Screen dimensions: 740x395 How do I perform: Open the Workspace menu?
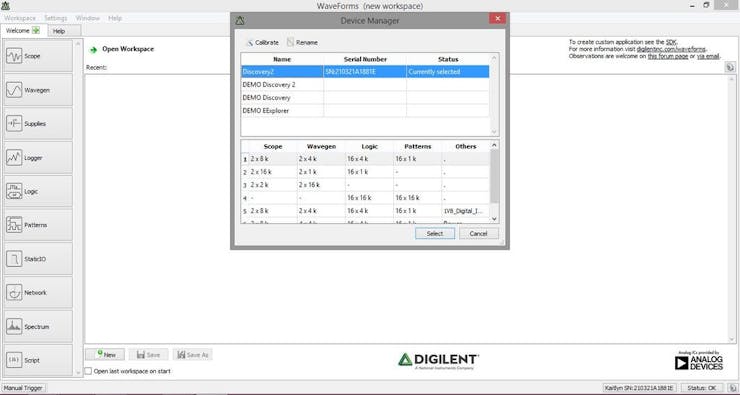20,18
